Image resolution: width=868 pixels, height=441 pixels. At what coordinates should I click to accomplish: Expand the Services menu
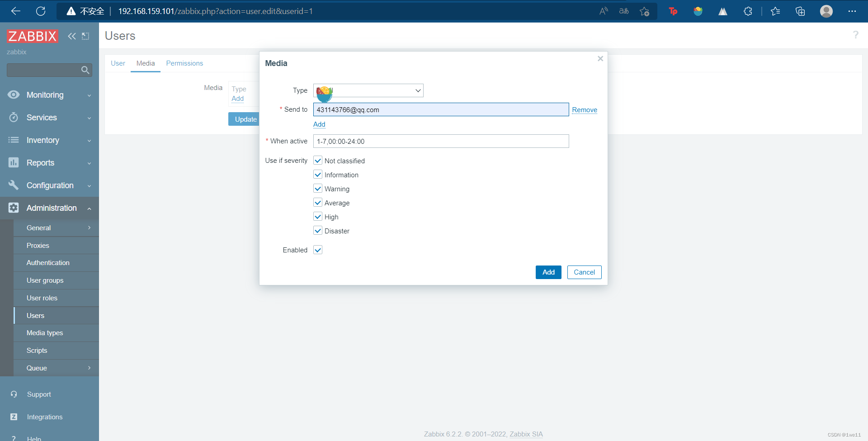[x=49, y=118]
